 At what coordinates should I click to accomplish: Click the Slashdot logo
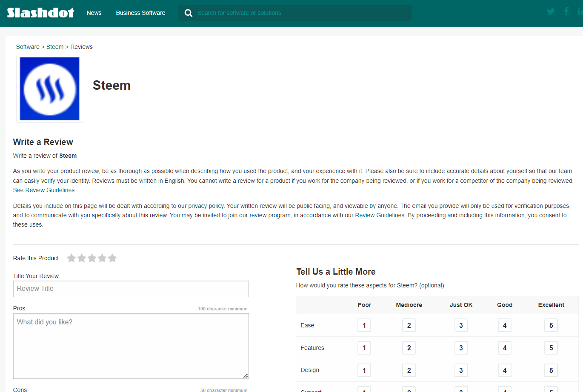tap(40, 13)
